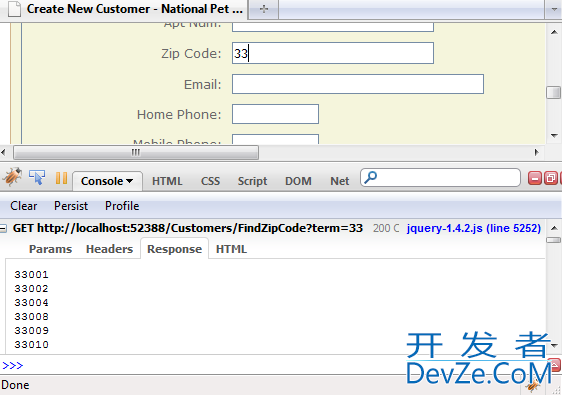This screenshot has width=562, height=395.
Task: Click the page's vertical scrollbar up arrow
Action: click(554, 32)
